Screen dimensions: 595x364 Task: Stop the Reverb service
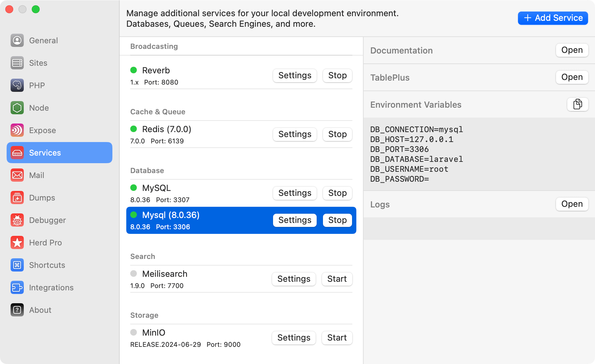pyautogui.click(x=337, y=75)
